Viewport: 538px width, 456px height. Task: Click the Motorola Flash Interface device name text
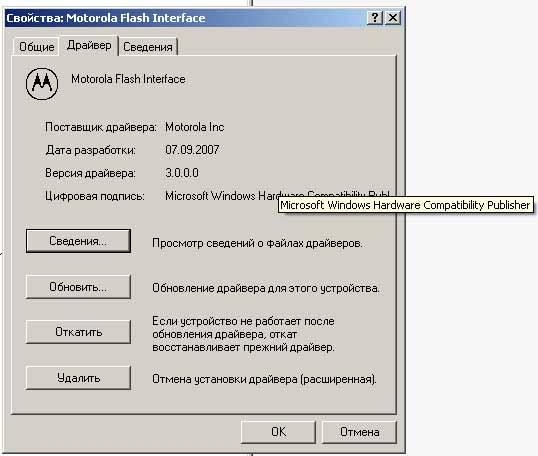128,79
